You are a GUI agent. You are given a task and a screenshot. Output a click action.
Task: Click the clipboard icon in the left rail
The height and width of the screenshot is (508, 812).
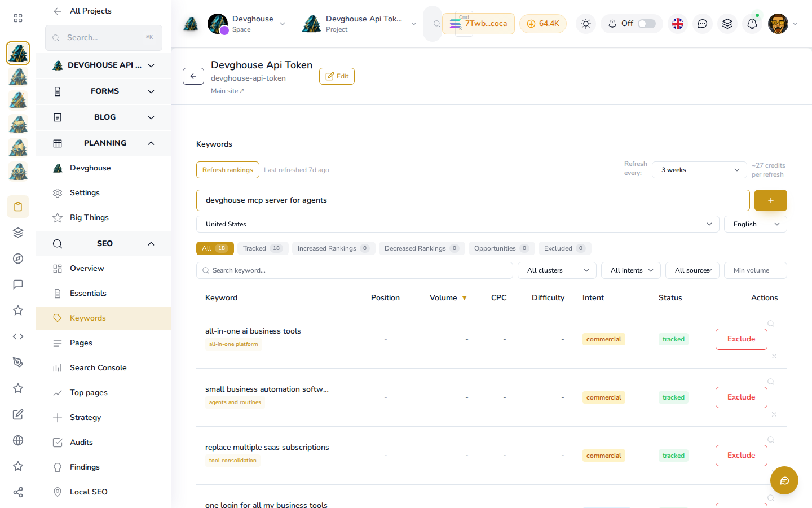coord(18,207)
